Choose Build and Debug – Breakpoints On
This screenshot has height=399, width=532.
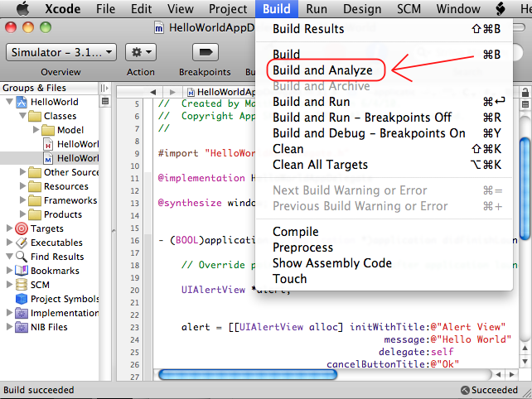click(384, 133)
